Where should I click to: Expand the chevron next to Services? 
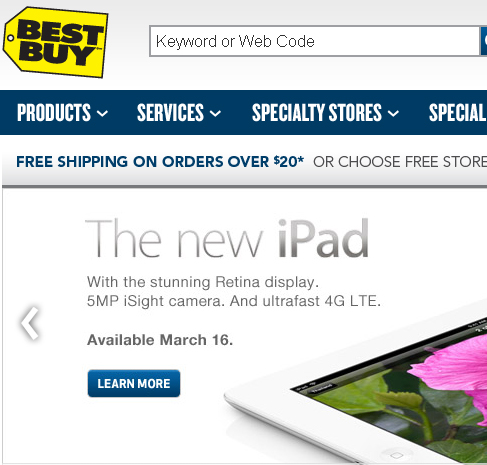click(215, 113)
